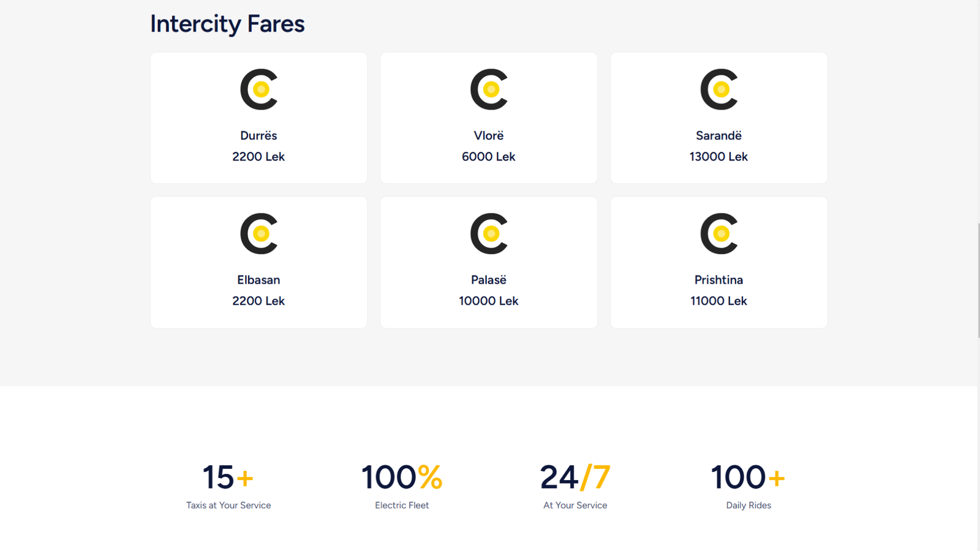
Task: Click the 100% figure above Electric Fleet
Action: pos(402,477)
